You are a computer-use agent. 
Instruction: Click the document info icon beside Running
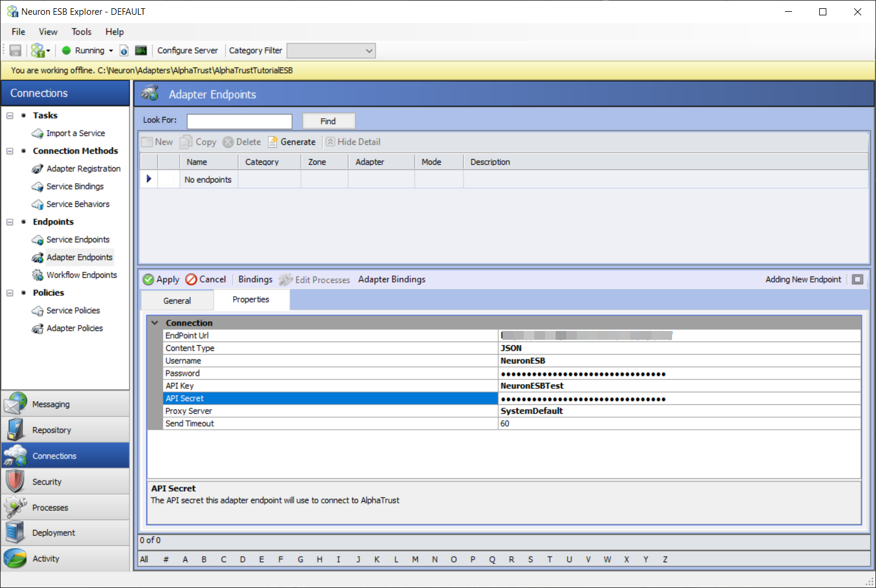(x=124, y=51)
